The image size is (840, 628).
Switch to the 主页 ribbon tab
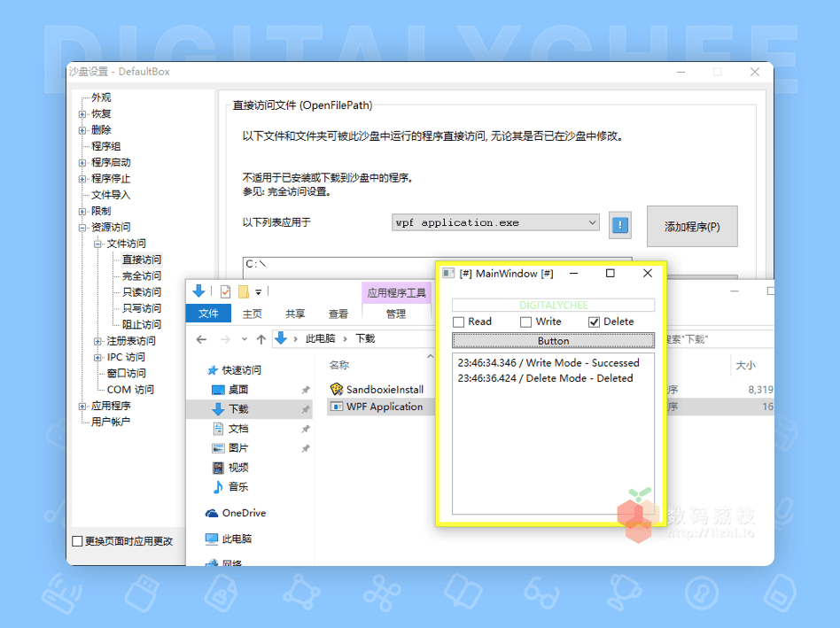pos(252,314)
